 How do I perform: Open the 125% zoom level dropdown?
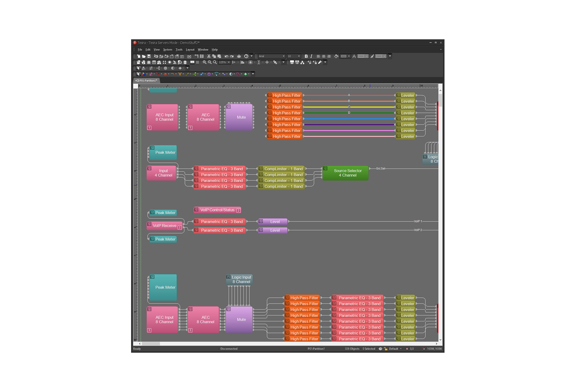point(224,62)
